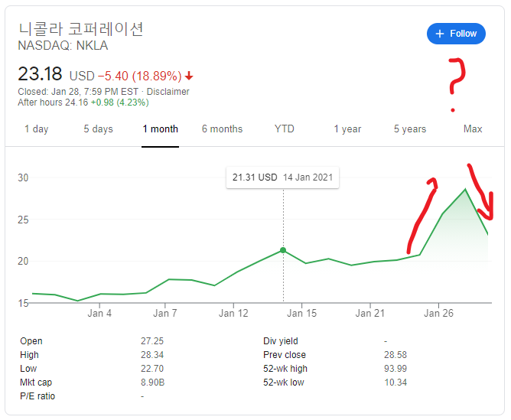Click the Jan 26 x-axis label

[438, 314]
